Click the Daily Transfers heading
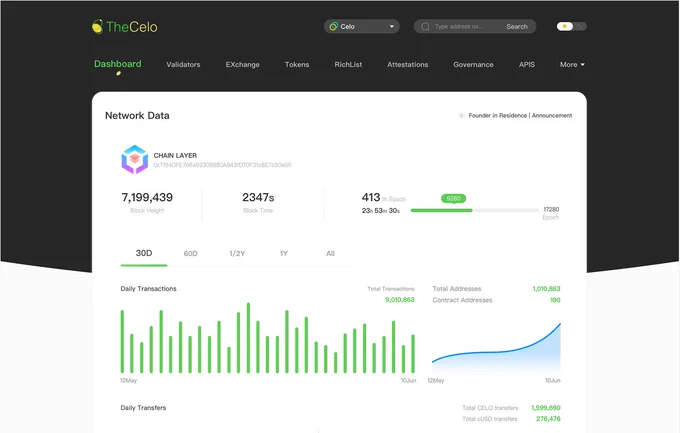 click(x=143, y=408)
